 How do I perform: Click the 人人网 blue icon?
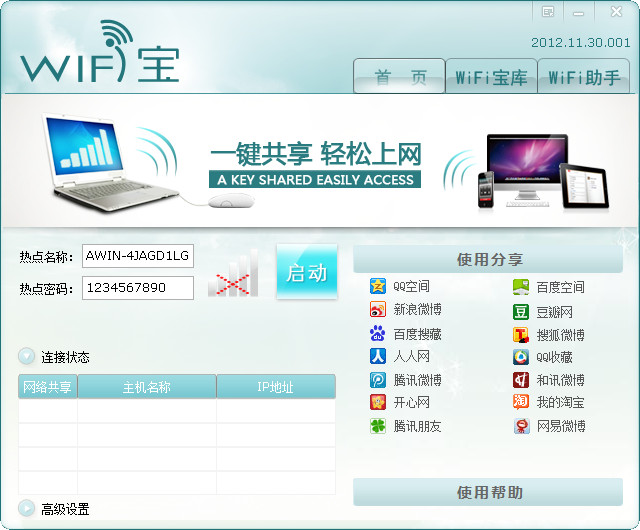point(378,356)
